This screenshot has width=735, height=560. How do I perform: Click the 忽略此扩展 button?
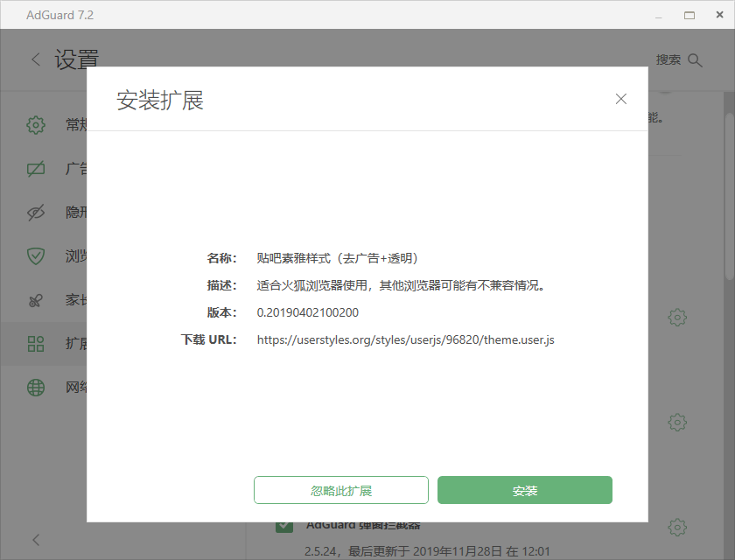tap(341, 490)
